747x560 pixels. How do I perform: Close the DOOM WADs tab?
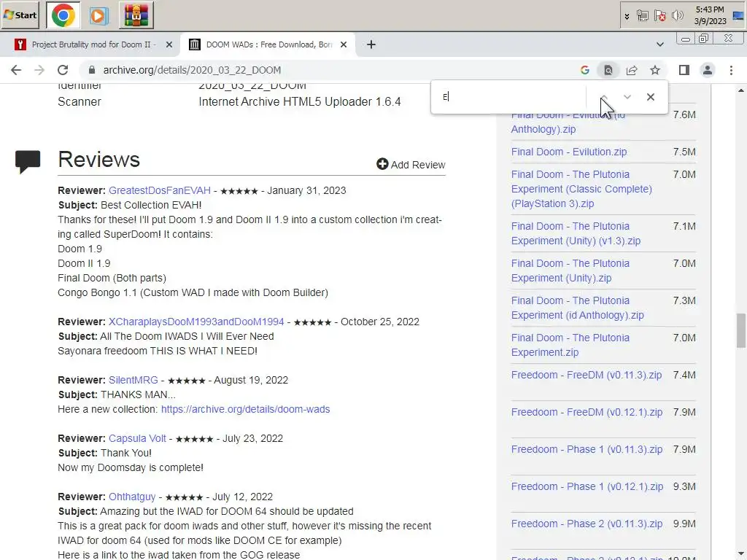coord(344,44)
